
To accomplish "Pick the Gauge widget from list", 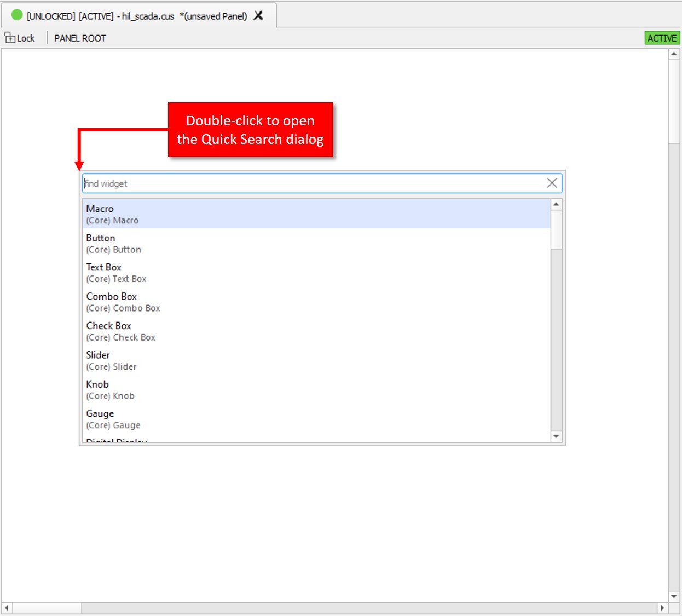I will (x=316, y=419).
